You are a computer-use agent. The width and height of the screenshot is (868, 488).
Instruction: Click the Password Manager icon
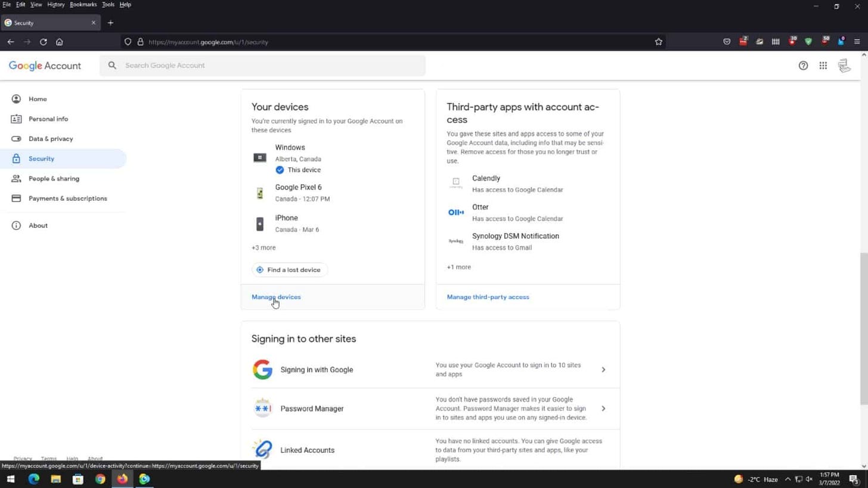pos(262,408)
